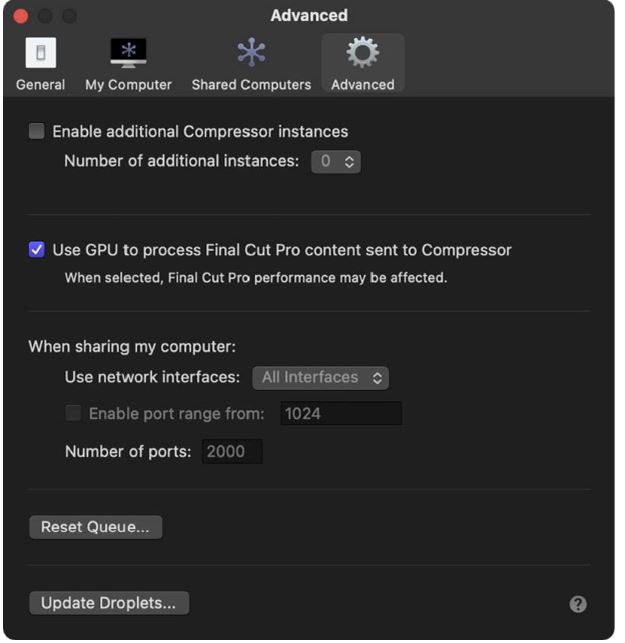Click the Number of ports field
The width and height of the screenshot is (625, 643).
(x=232, y=452)
